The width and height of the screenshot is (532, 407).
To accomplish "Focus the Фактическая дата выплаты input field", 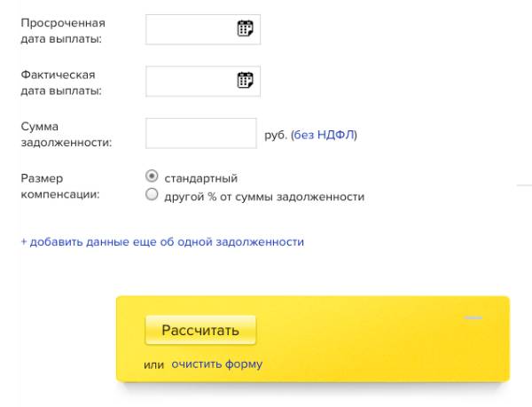I will [x=190, y=81].
